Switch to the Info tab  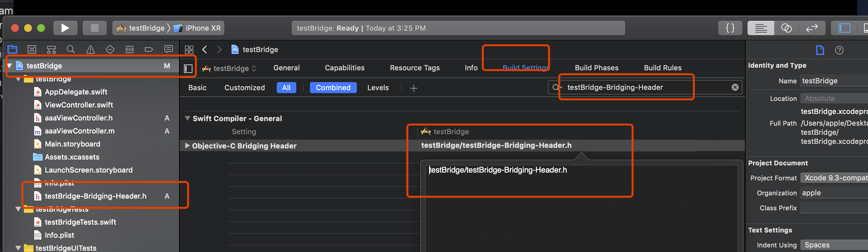coord(471,68)
